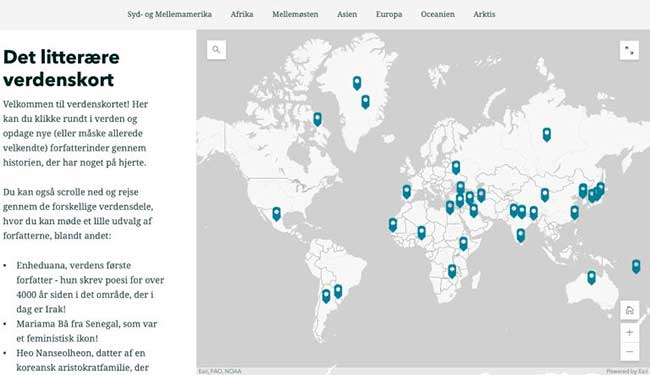Select the Asien tab
The height and width of the screenshot is (375, 650).
(347, 14)
